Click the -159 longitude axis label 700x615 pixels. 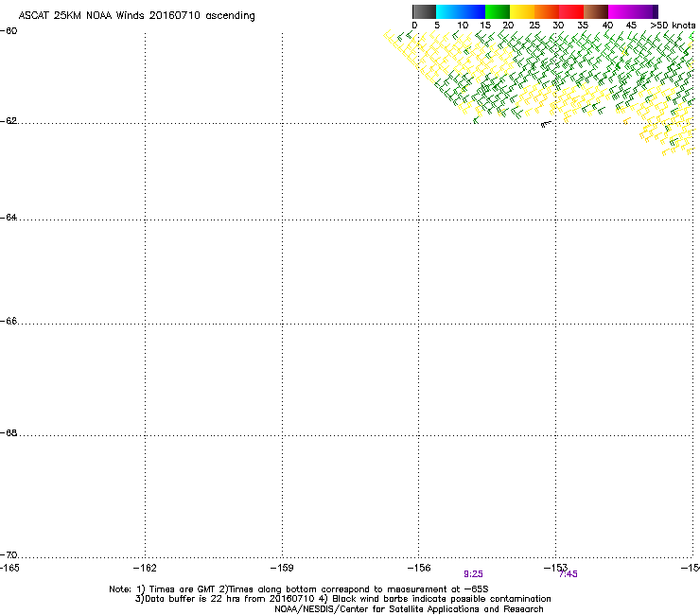282,568
